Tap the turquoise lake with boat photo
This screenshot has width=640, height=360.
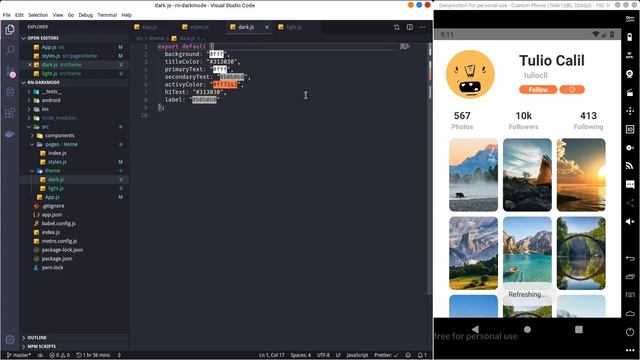click(x=527, y=253)
